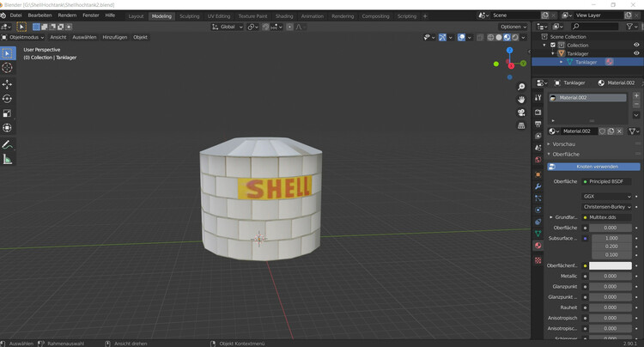Switch perspective/orthographic with grid icon

pyautogui.click(x=521, y=125)
